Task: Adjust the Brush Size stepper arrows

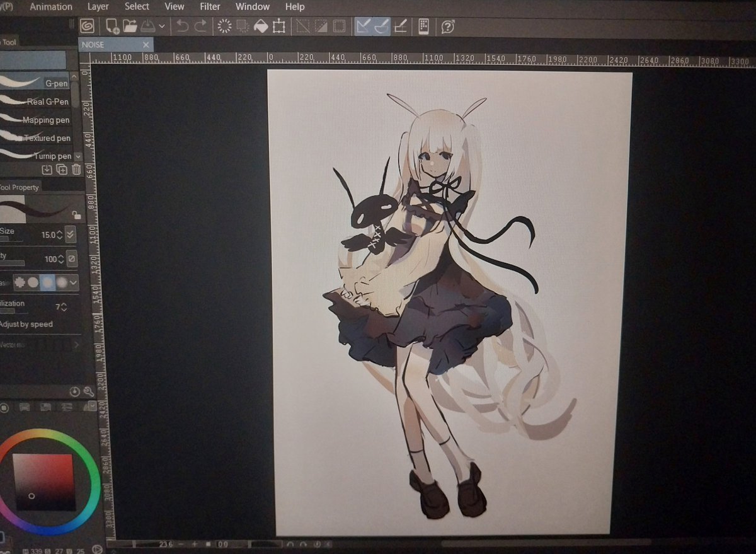Action: point(60,234)
